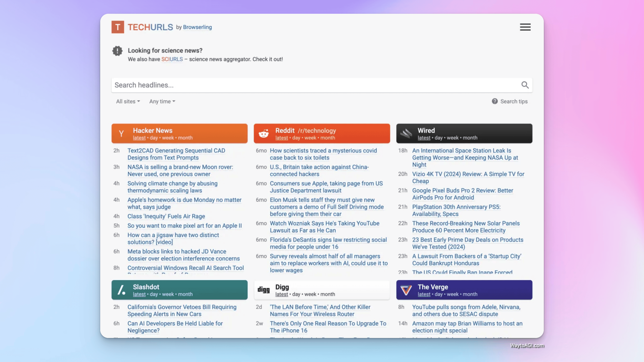Click the science news alert badge icon
Viewport: 644px width, 362px height.
tap(117, 51)
